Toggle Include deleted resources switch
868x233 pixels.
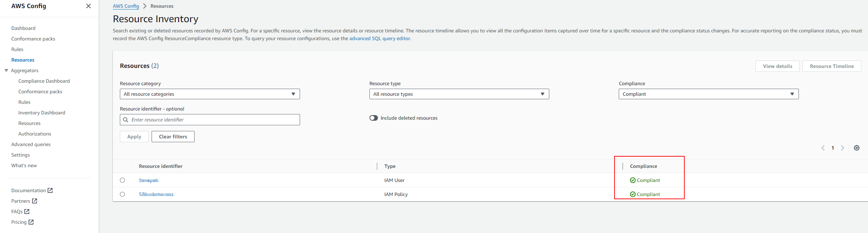[373, 118]
